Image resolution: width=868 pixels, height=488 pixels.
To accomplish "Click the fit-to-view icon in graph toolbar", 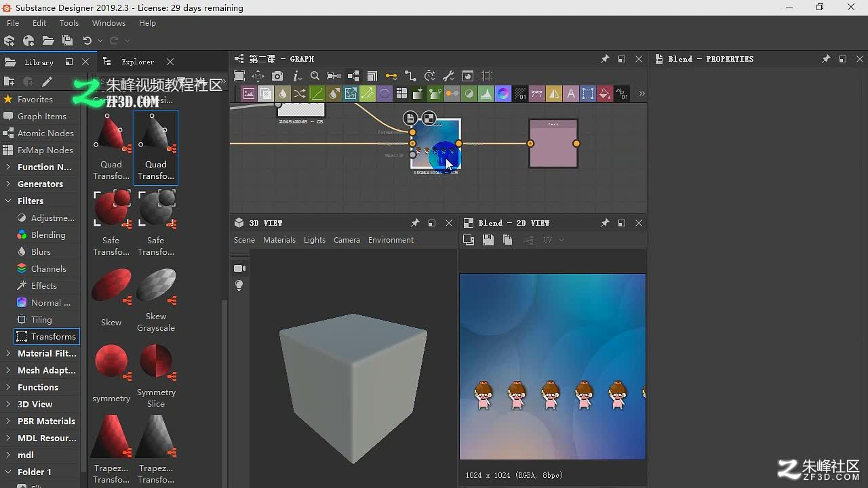I will pyautogui.click(x=239, y=76).
